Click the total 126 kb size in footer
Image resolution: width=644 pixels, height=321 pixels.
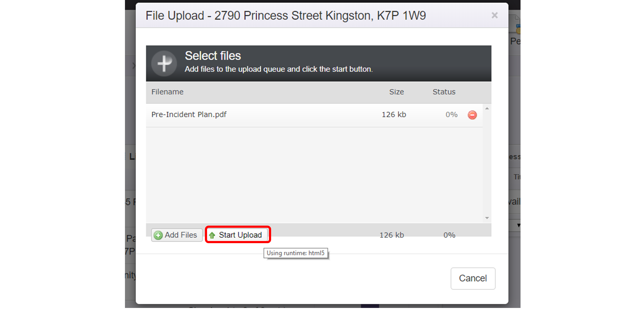pos(391,235)
